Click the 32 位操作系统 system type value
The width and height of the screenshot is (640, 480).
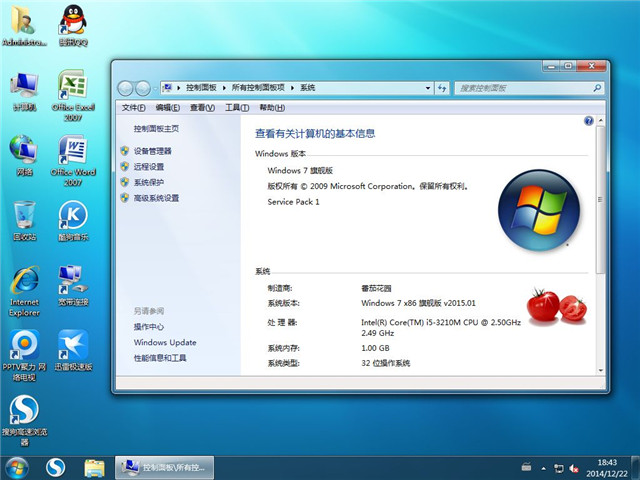[386, 363]
